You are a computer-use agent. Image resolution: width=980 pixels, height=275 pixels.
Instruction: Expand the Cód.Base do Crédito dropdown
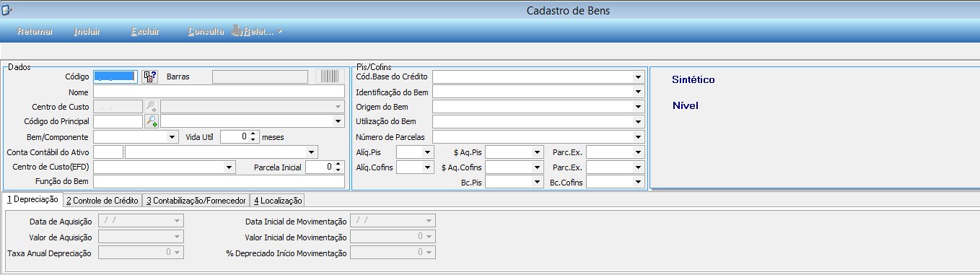point(638,77)
